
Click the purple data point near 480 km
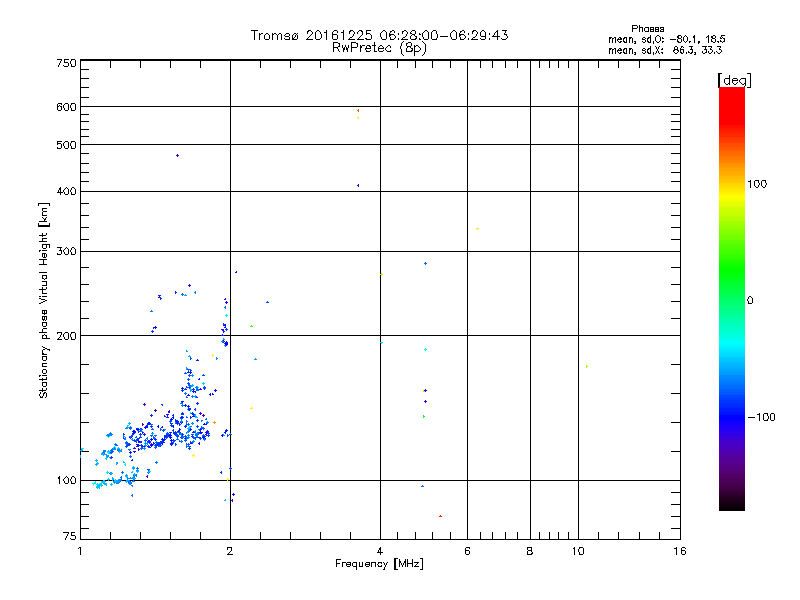click(x=177, y=156)
